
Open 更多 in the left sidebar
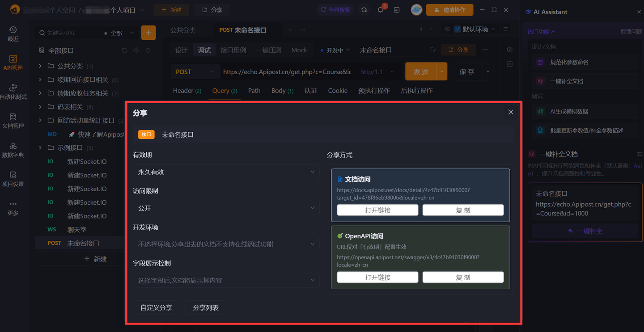coord(13,208)
